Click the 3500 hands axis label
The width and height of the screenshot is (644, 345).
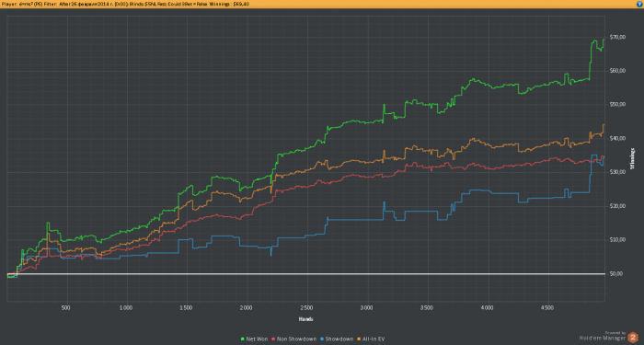[427, 307]
